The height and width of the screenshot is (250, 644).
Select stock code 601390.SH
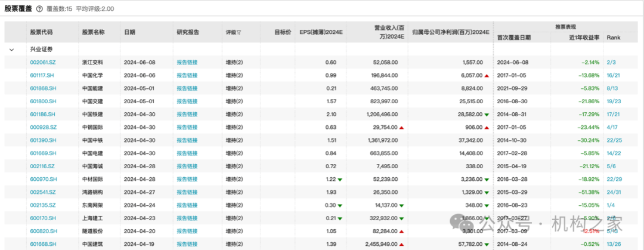pyautogui.click(x=43, y=141)
